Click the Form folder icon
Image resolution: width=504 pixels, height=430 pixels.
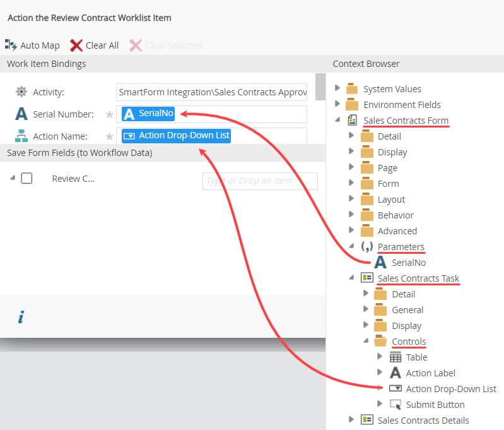tap(366, 183)
